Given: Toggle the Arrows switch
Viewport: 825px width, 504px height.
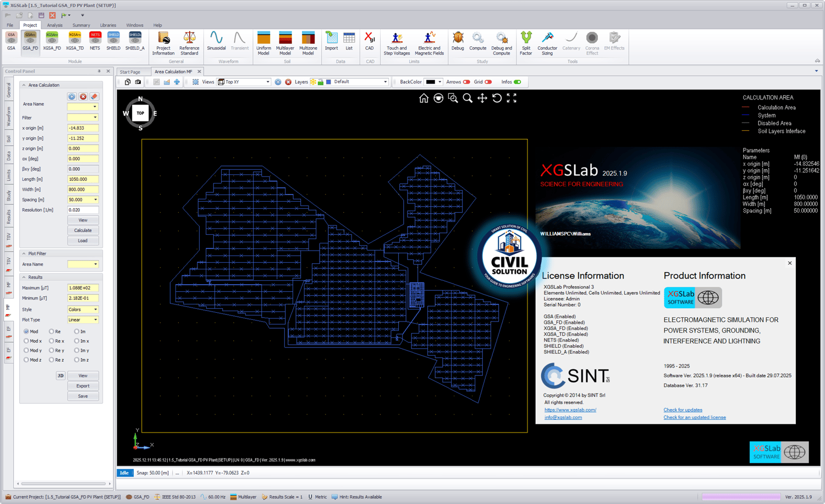Looking at the screenshot, I should click(466, 82).
